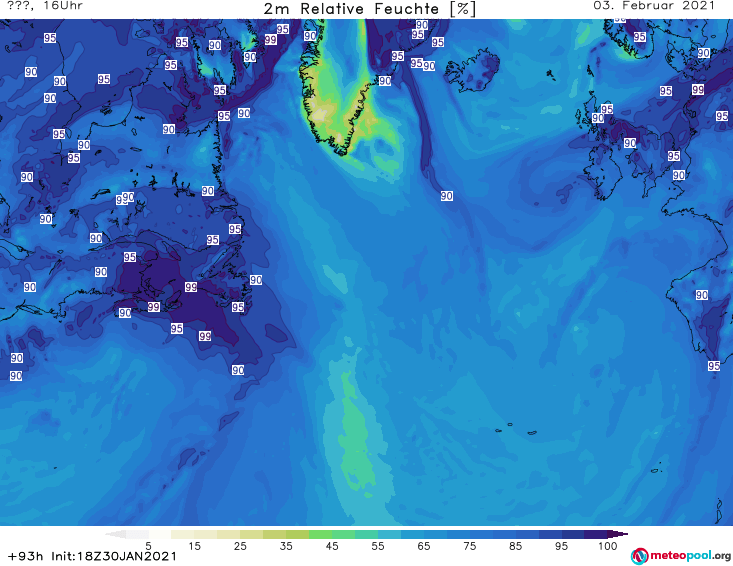This screenshot has height=566, width=733.
Task: Click the Azores islands outline
Action: [517, 429]
